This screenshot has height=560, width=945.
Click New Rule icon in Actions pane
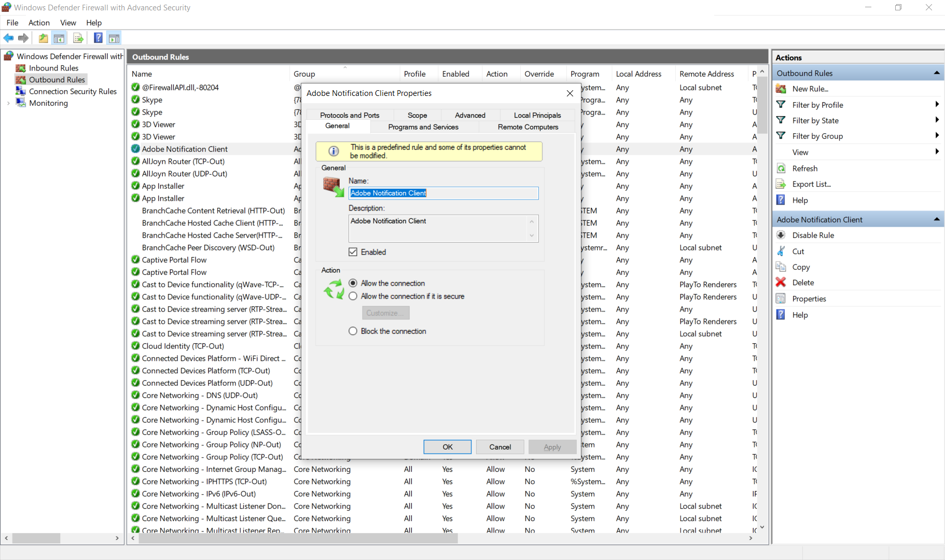pos(781,89)
